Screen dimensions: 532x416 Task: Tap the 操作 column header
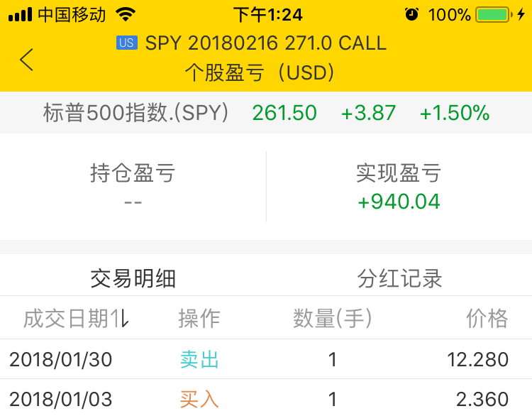coord(199,318)
